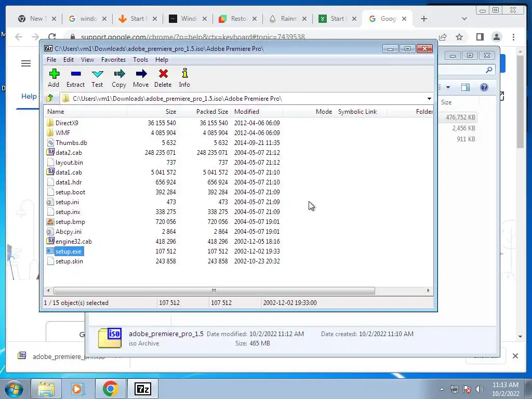Click the Copy toolbar icon
This screenshot has height=399, width=532.
[119, 78]
